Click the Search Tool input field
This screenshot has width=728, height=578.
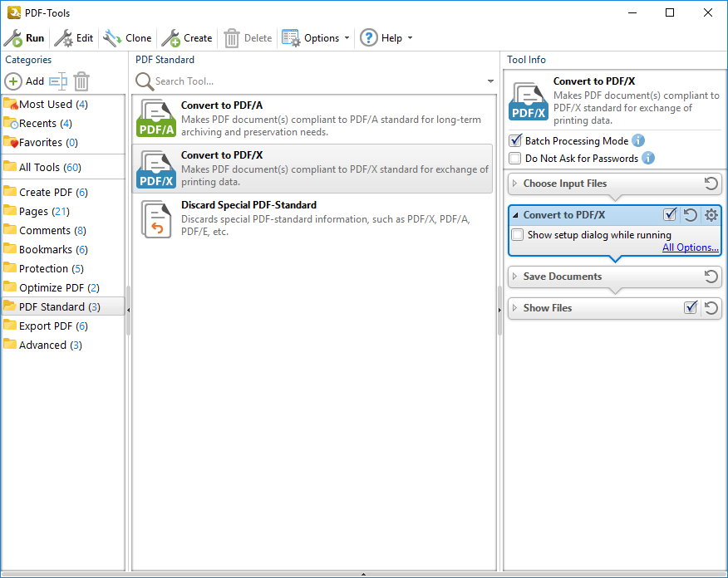pos(319,81)
